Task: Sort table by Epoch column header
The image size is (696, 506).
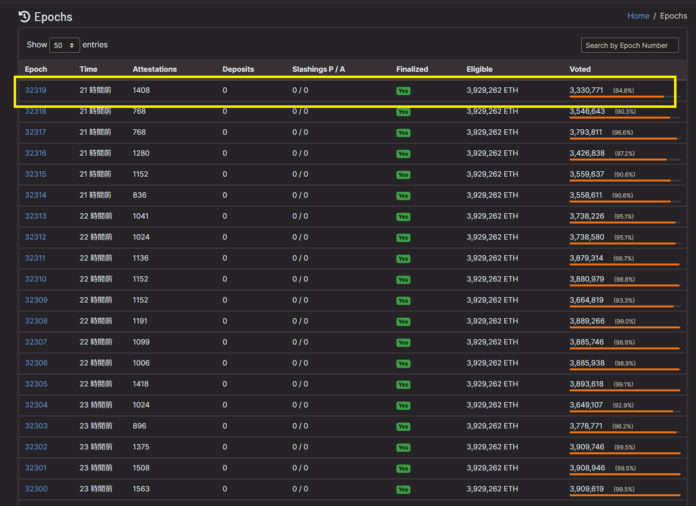Action: (x=36, y=69)
